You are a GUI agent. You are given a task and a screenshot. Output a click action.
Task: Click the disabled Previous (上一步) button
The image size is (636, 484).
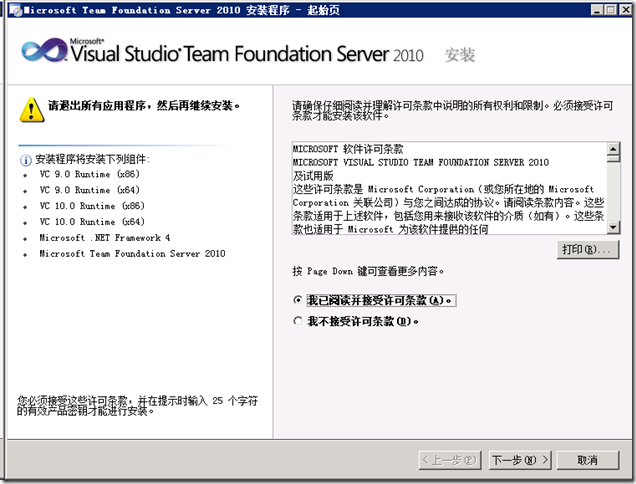(450, 460)
